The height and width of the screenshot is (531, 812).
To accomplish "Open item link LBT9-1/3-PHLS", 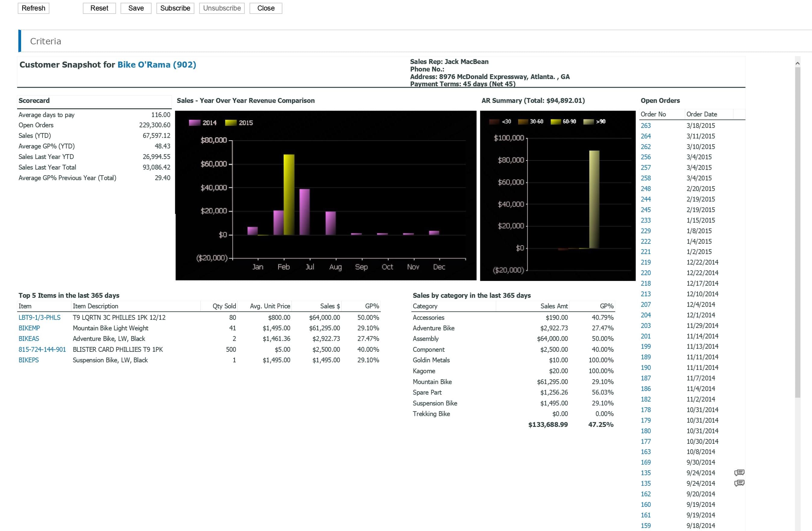I will tap(39, 317).
